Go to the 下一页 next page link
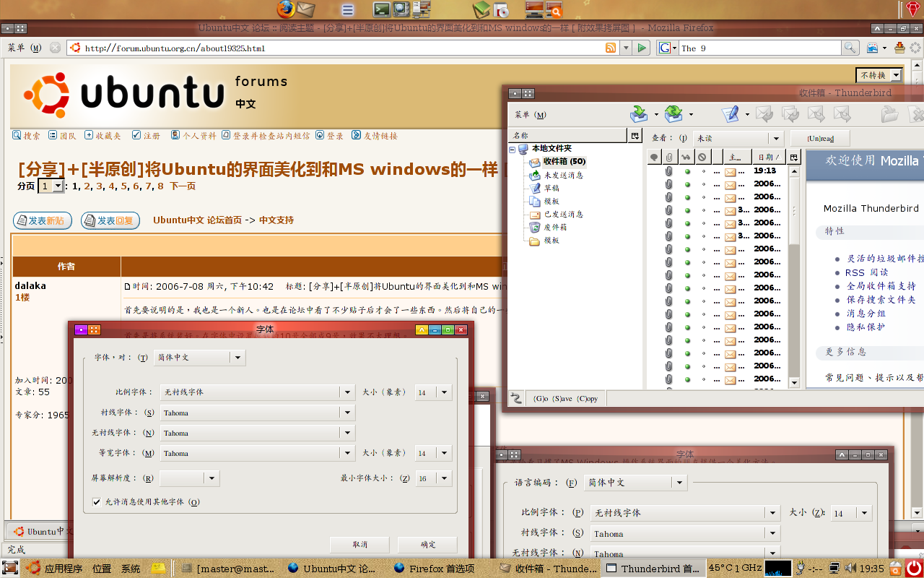 click(x=183, y=186)
